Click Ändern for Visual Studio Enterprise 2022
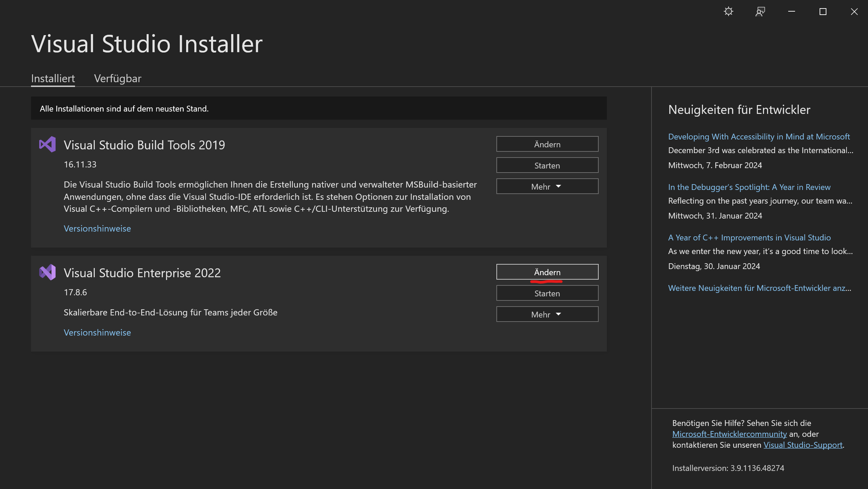Screen dimensions: 868x489 (x=547, y=272)
